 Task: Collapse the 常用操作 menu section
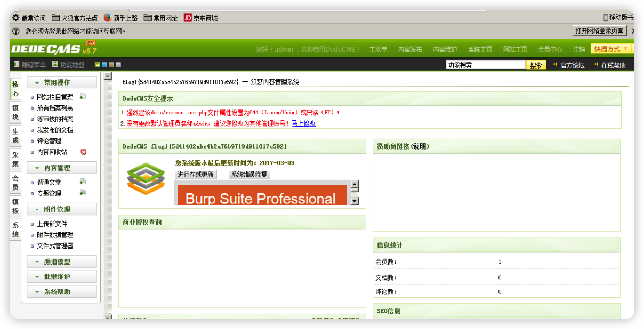pyautogui.click(x=62, y=83)
